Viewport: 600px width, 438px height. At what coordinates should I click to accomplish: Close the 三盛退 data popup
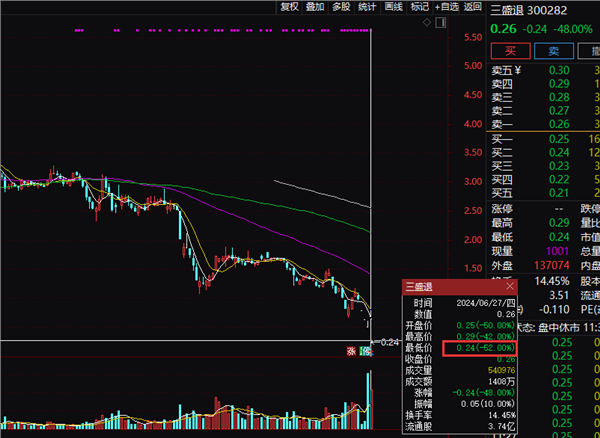coord(510,286)
